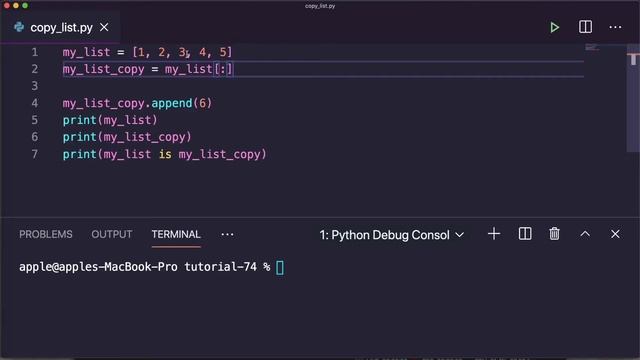Create a new terminal with plus icon
The width and height of the screenshot is (640, 360).
click(494, 234)
